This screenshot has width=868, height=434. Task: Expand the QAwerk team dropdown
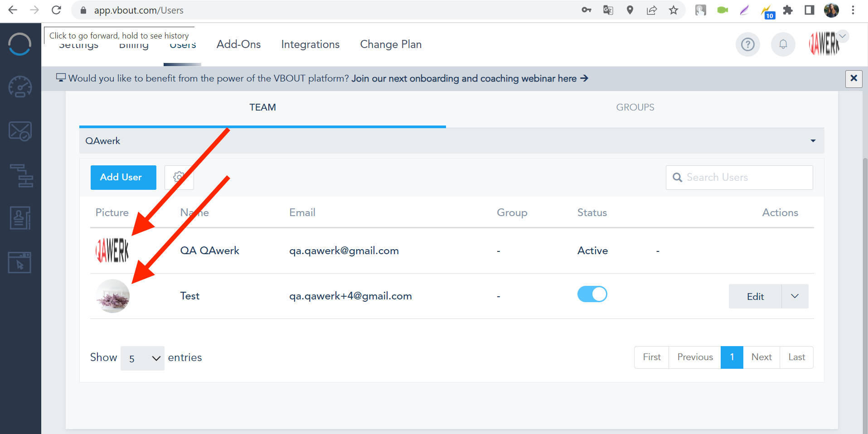click(451, 141)
